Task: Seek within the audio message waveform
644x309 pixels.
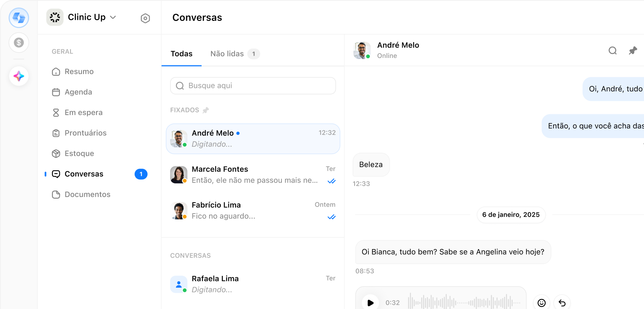Action: [x=464, y=302]
